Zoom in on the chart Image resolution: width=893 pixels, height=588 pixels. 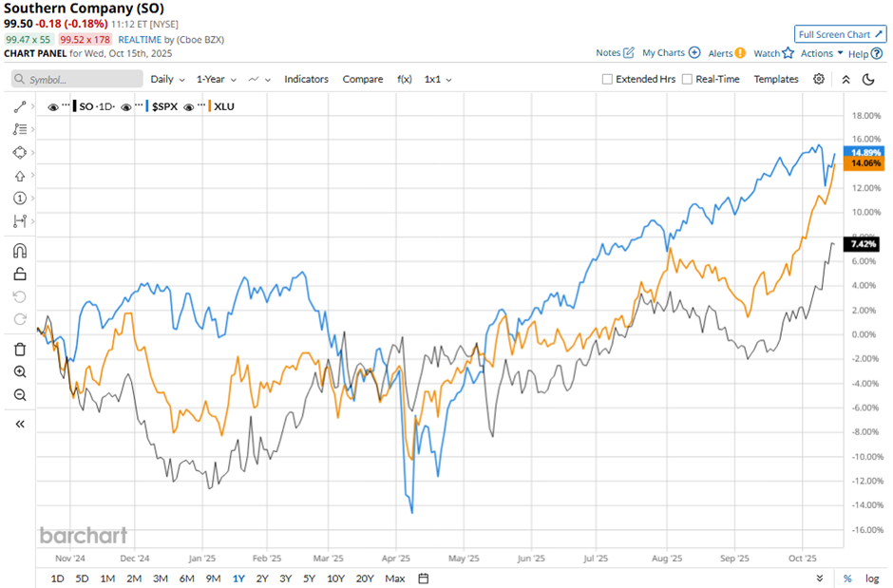20,371
